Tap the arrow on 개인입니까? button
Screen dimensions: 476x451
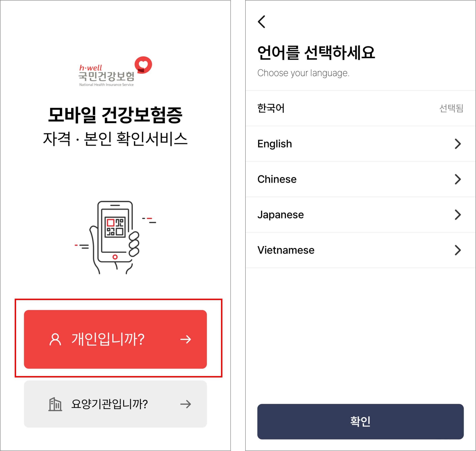coord(186,339)
